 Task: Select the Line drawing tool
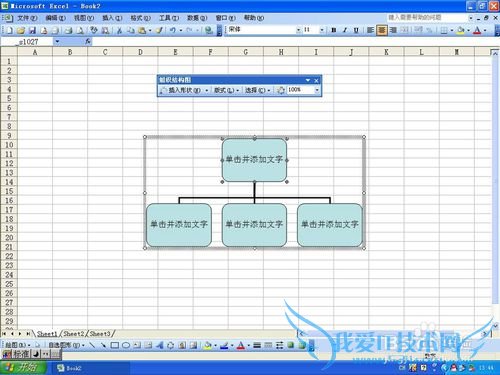coord(92,345)
